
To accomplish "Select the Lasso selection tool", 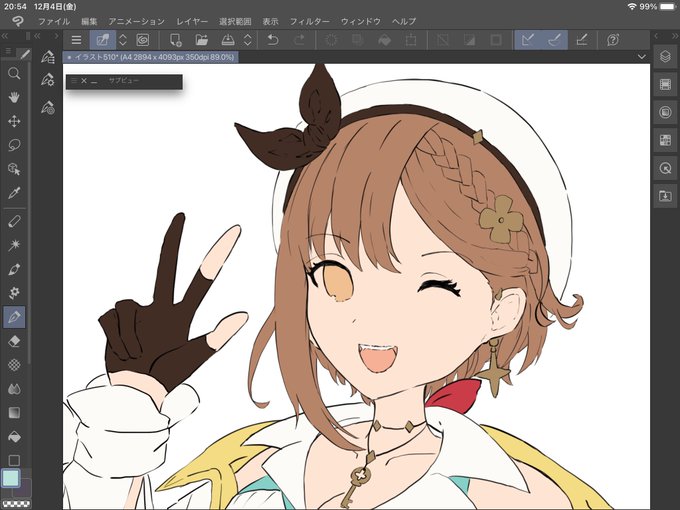I will [14, 145].
